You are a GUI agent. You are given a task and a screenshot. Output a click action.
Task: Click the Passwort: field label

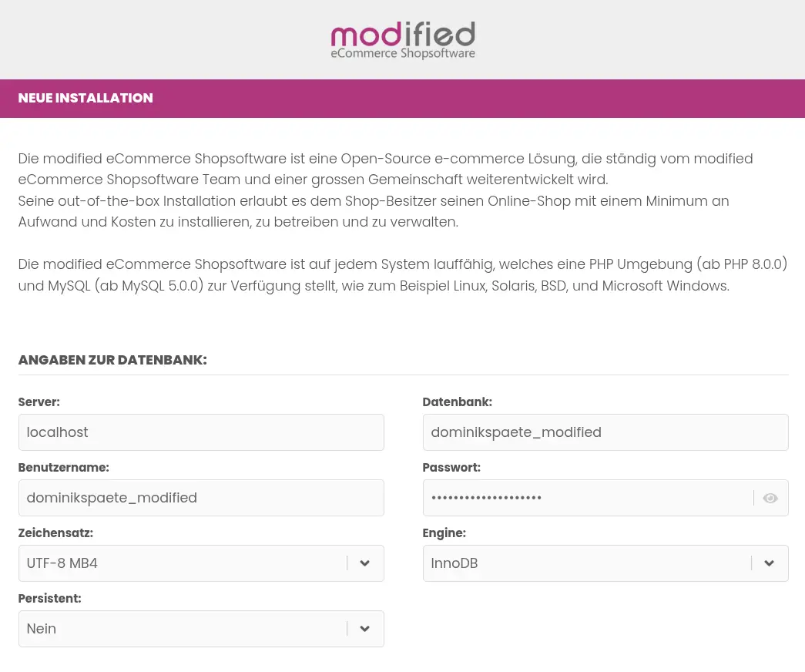click(x=451, y=467)
